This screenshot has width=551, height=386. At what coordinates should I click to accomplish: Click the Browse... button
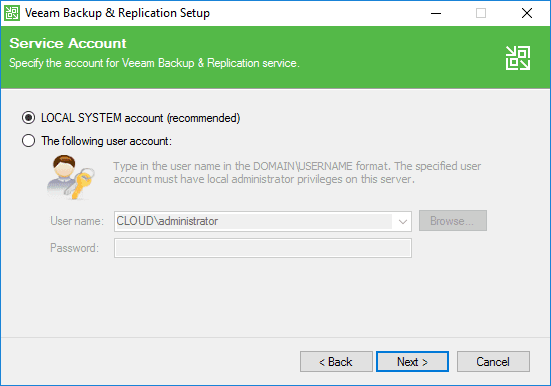453,221
